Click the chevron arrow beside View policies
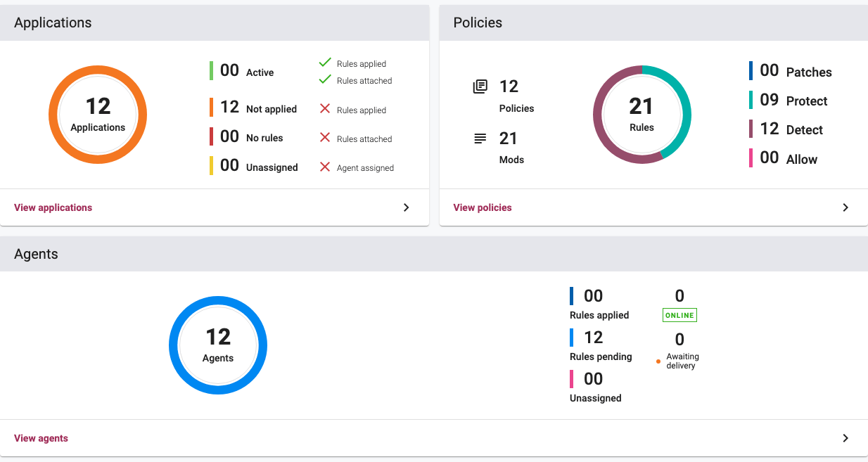 845,207
